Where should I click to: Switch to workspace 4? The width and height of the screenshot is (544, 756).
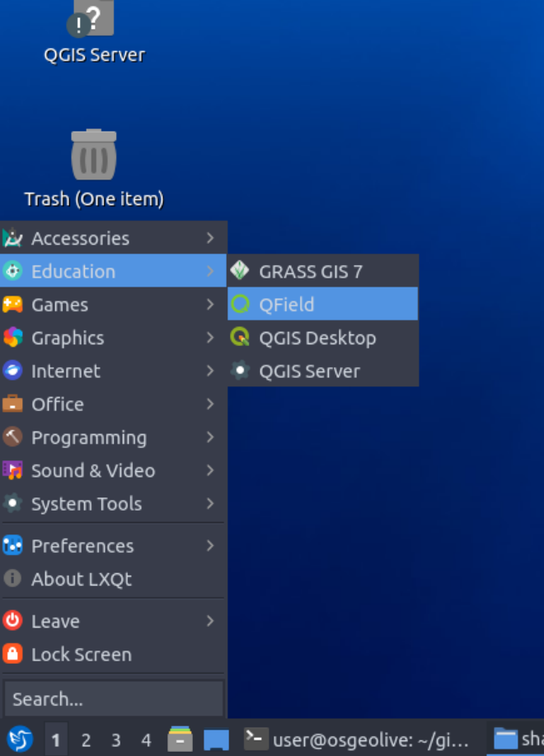[x=146, y=740]
